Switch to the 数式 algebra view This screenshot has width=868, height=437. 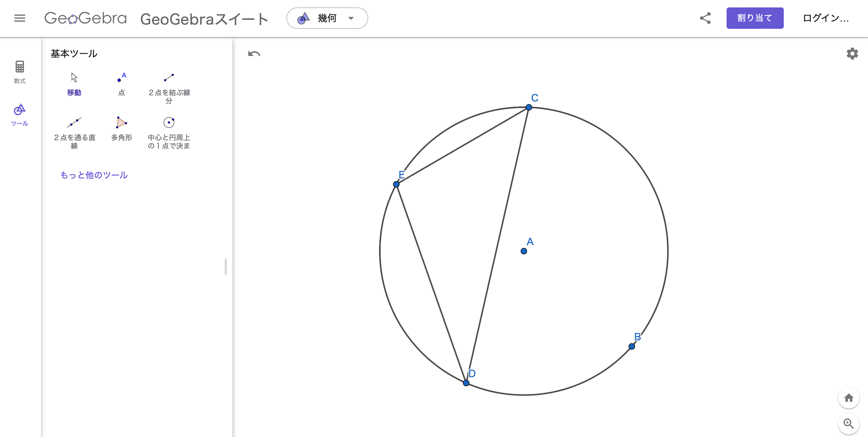tap(20, 72)
